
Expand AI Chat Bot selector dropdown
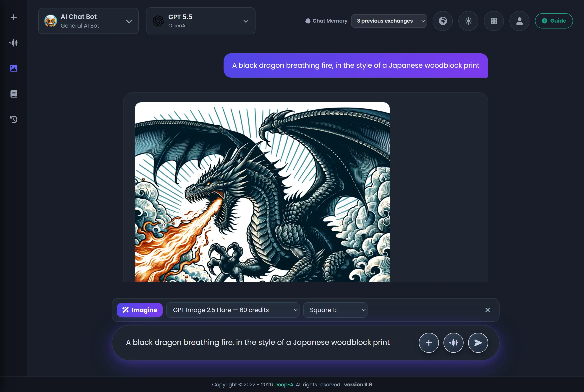click(88, 21)
